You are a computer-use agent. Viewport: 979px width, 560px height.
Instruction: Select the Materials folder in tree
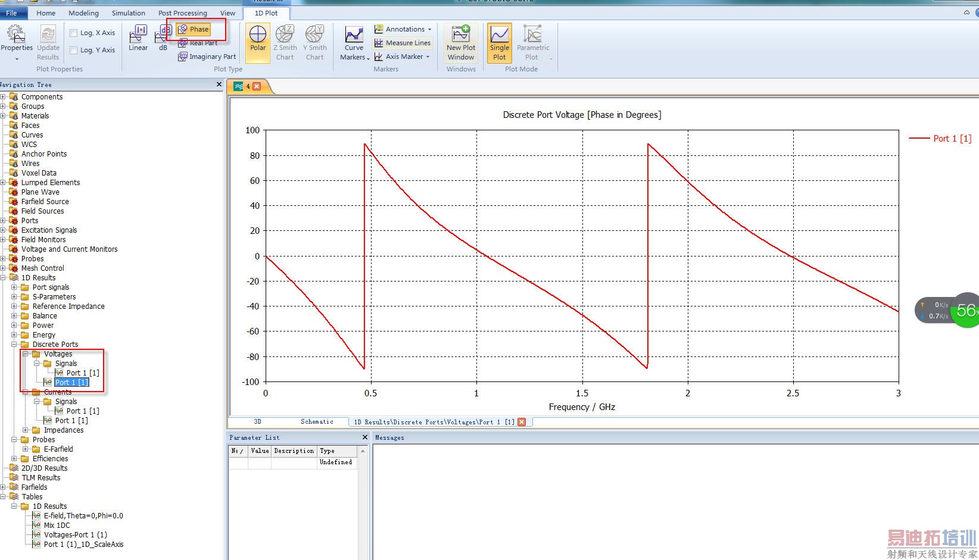[x=35, y=116]
